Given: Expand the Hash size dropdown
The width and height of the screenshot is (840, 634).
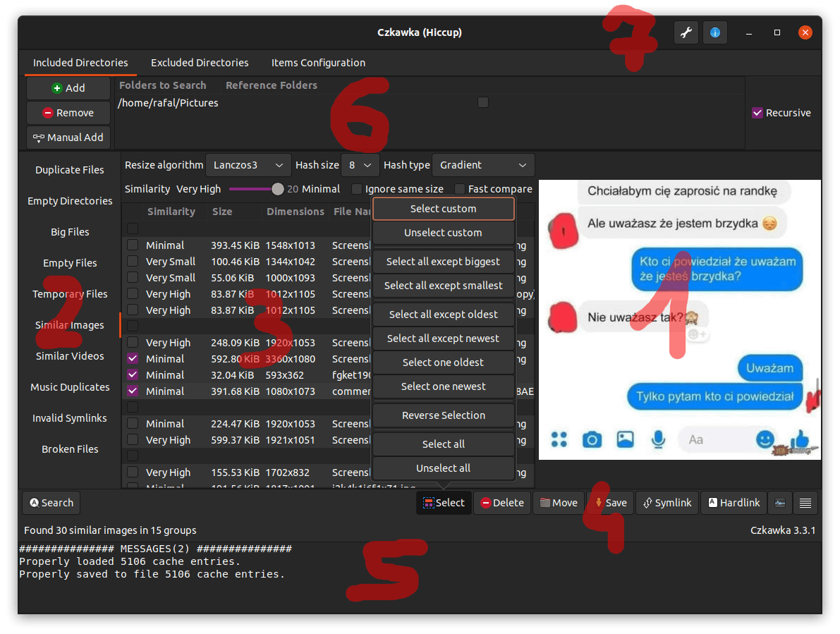Looking at the screenshot, I should coord(360,165).
